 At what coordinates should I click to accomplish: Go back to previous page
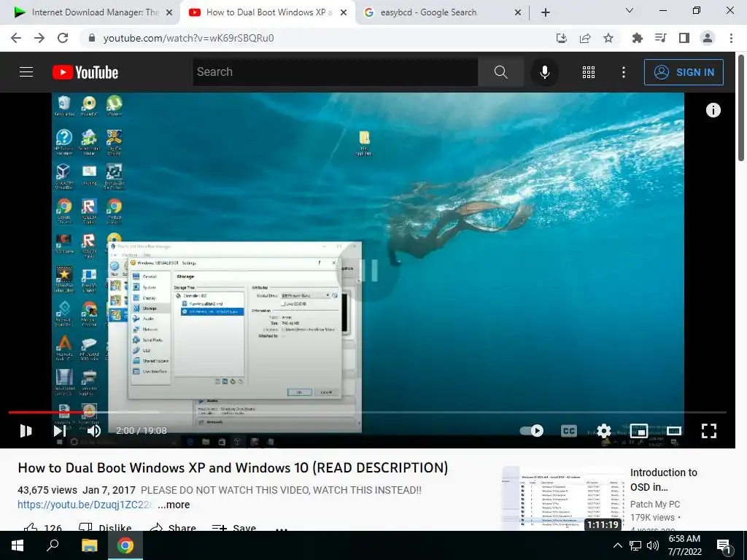(16, 38)
